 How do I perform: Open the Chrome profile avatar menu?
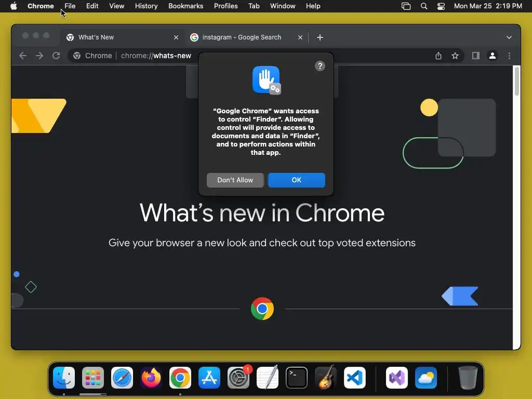(x=493, y=56)
